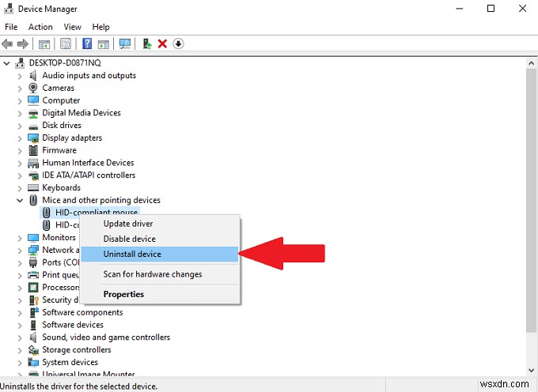Click the Device Manager title bar icon

[9, 9]
